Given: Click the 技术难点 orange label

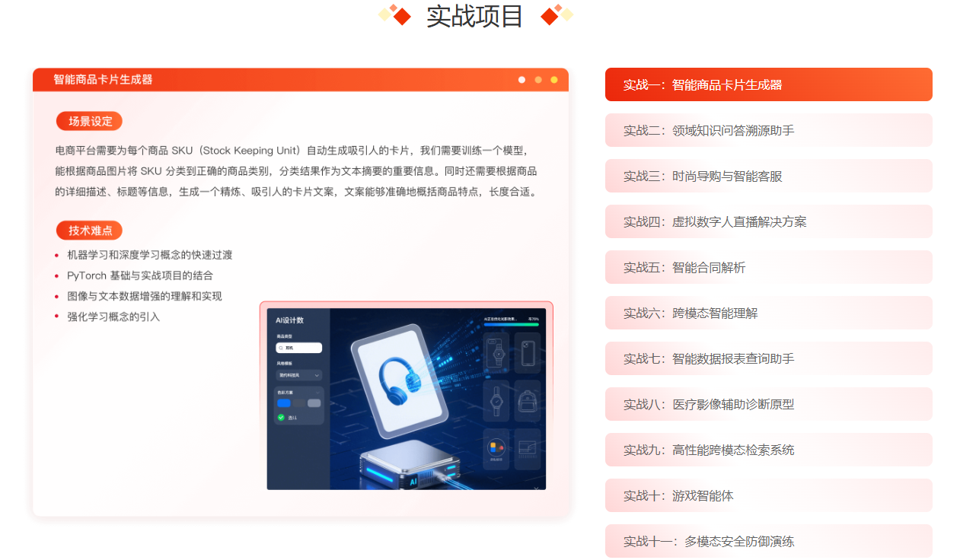Looking at the screenshot, I should click(x=89, y=231).
